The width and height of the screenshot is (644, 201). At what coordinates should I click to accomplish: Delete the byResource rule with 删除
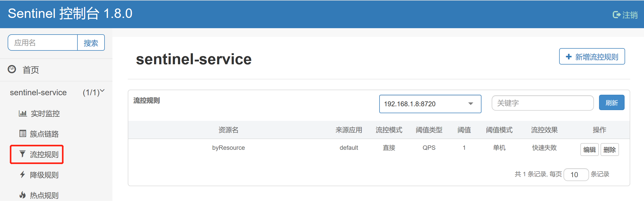point(609,150)
